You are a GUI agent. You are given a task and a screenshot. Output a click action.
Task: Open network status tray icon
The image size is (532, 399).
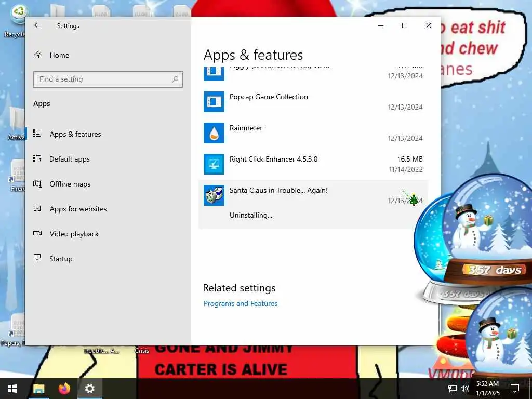pyautogui.click(x=453, y=389)
